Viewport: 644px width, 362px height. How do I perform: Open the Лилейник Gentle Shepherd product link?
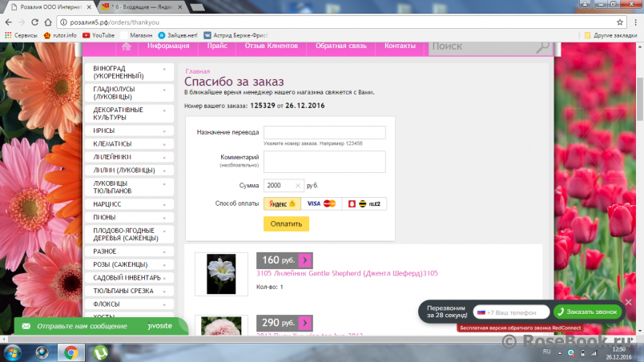click(x=347, y=273)
